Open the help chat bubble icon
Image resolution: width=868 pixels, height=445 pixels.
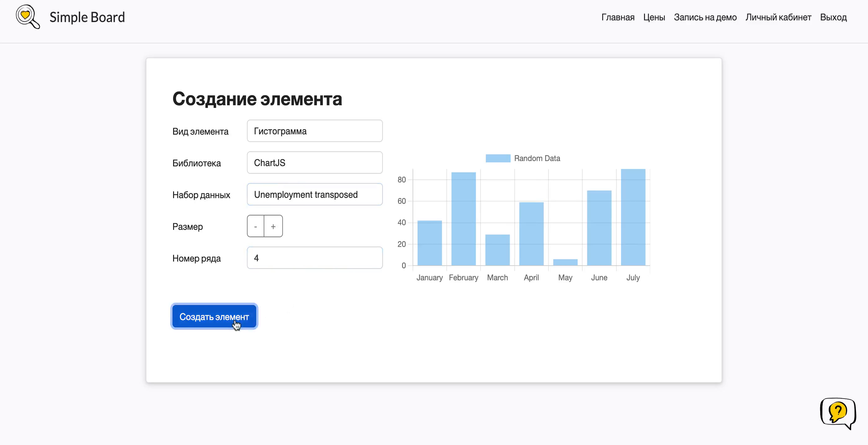(838, 413)
